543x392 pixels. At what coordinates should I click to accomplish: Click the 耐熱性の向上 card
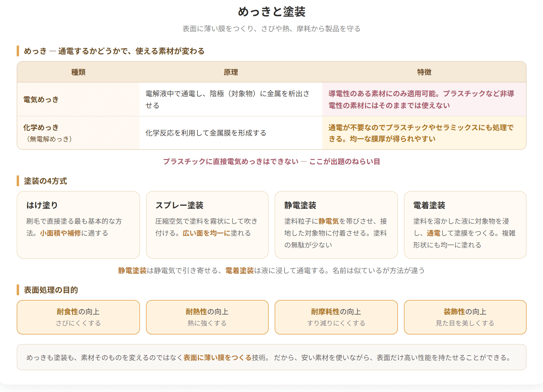pyautogui.click(x=207, y=317)
